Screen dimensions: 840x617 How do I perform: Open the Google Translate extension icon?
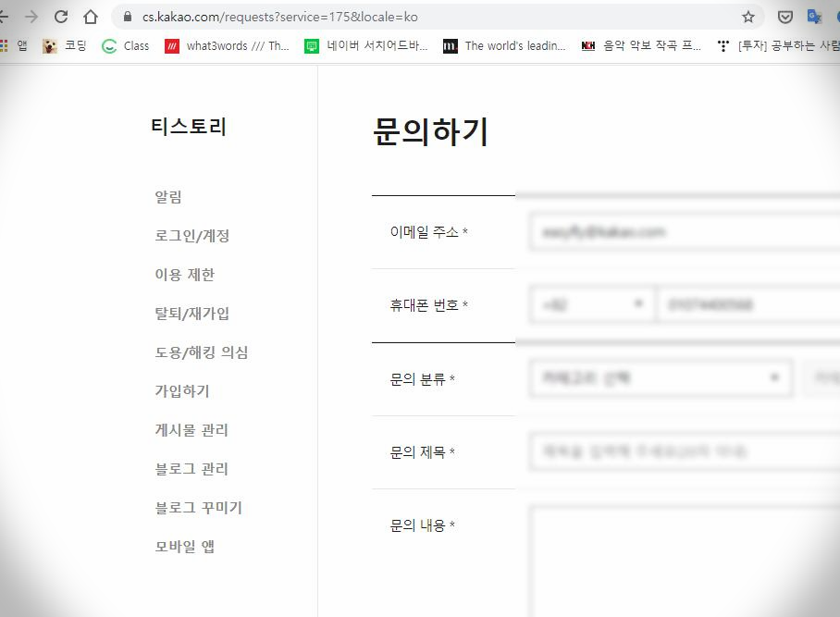click(x=814, y=17)
